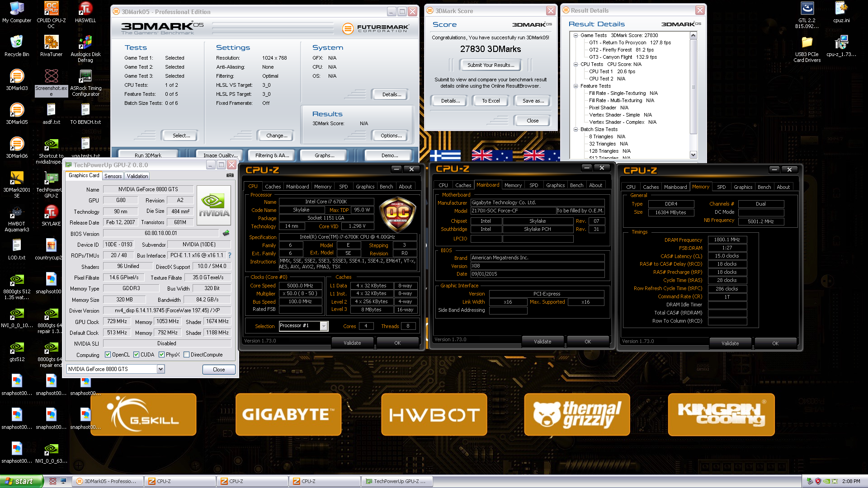Image resolution: width=868 pixels, height=488 pixels.
Task: Collapse the Feature Tests tree node
Action: [x=576, y=86]
